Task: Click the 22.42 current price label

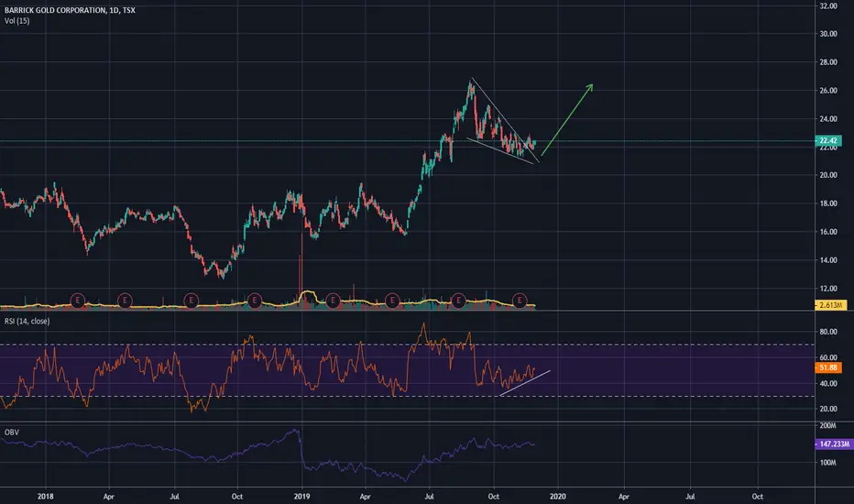Action: tap(827, 140)
